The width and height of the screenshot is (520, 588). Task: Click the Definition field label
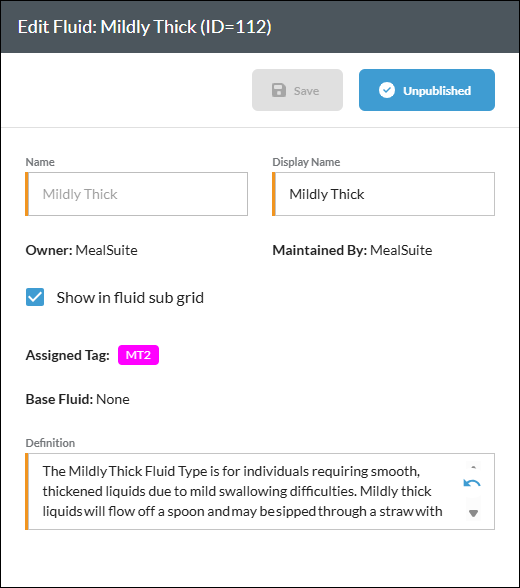[x=50, y=443]
